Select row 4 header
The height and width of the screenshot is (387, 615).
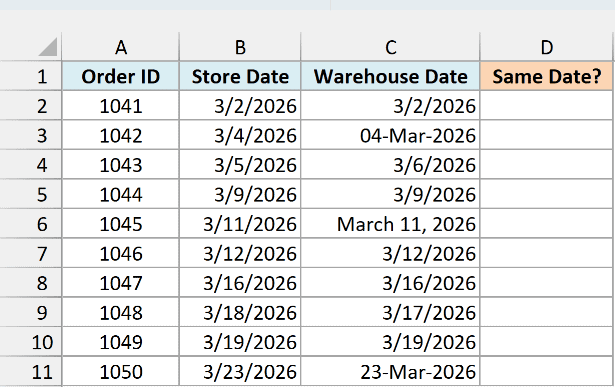point(31,165)
